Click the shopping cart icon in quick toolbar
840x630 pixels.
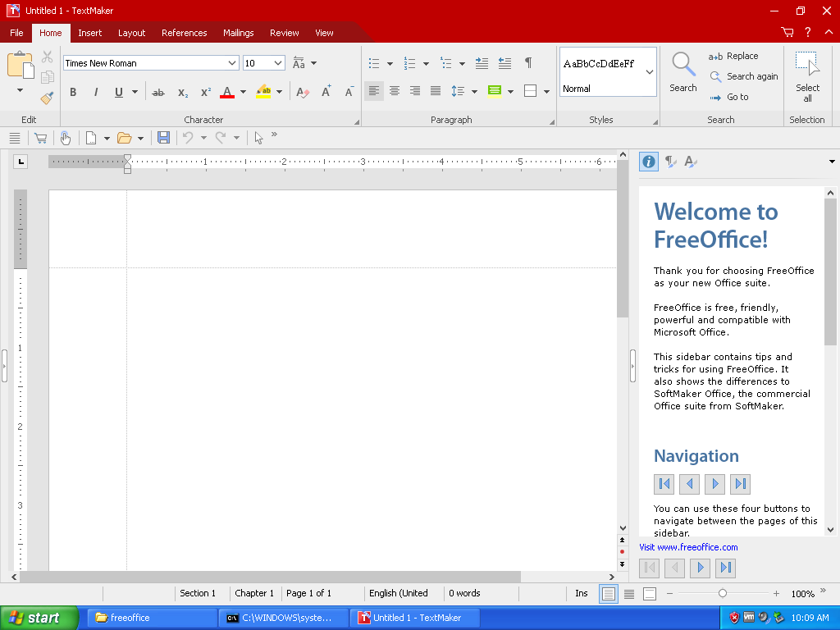(x=41, y=138)
